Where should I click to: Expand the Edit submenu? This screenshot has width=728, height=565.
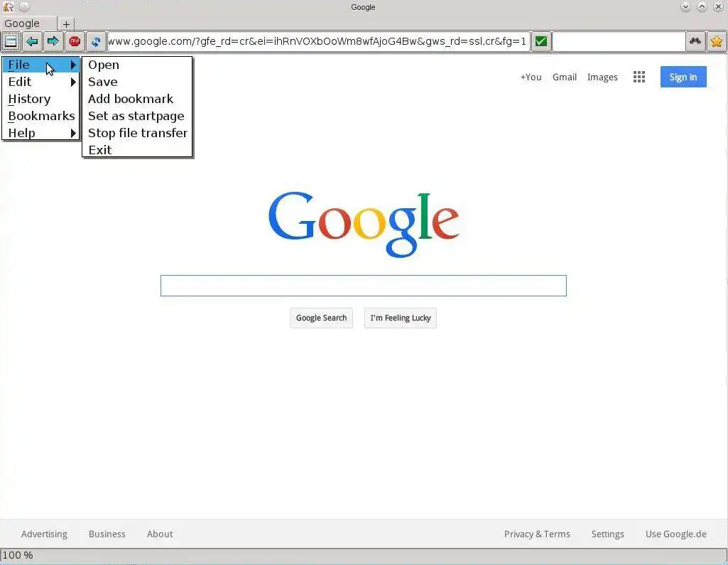(41, 82)
